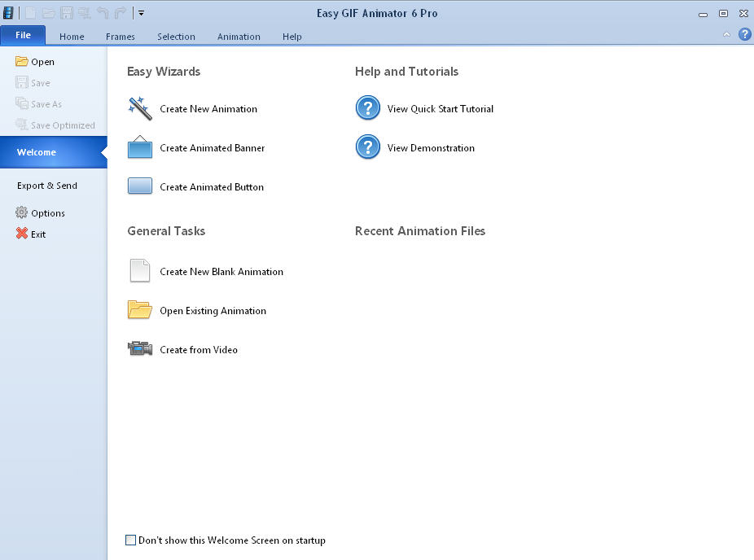This screenshot has width=754, height=560.
Task: Click the New document icon in quick access toolbar
Action: tap(30, 13)
